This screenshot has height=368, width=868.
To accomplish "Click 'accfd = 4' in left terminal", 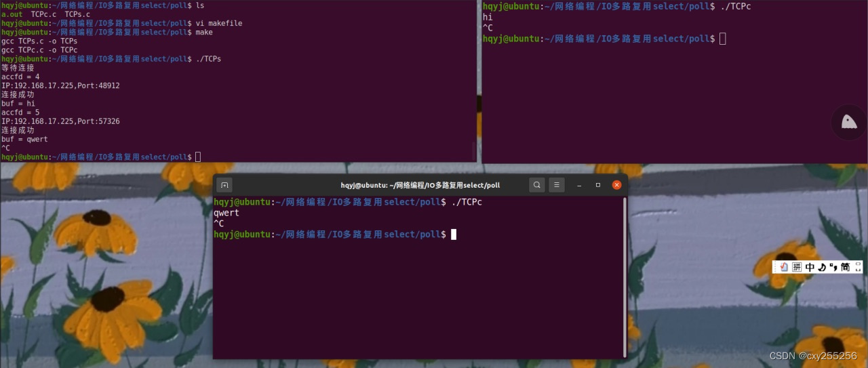I will tap(20, 77).
